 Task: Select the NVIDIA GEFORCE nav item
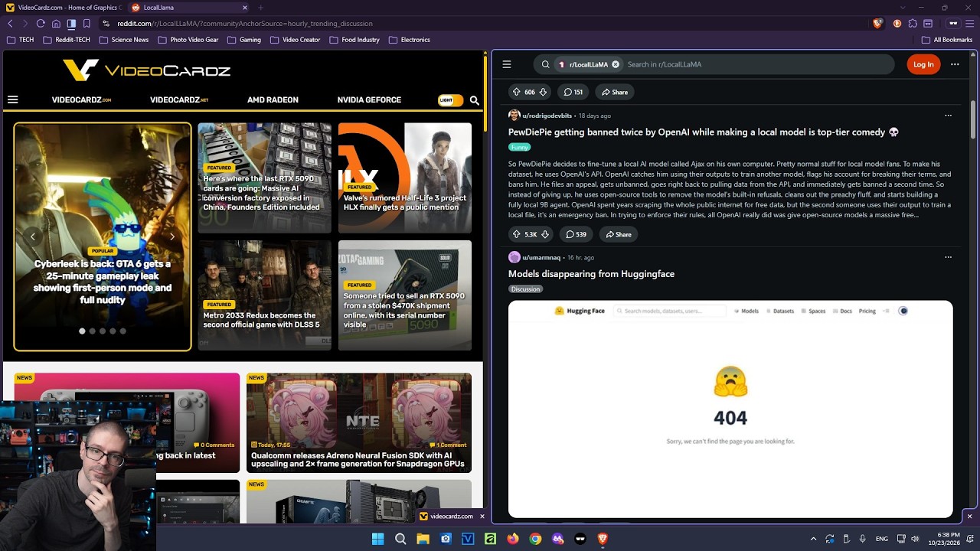(x=369, y=100)
